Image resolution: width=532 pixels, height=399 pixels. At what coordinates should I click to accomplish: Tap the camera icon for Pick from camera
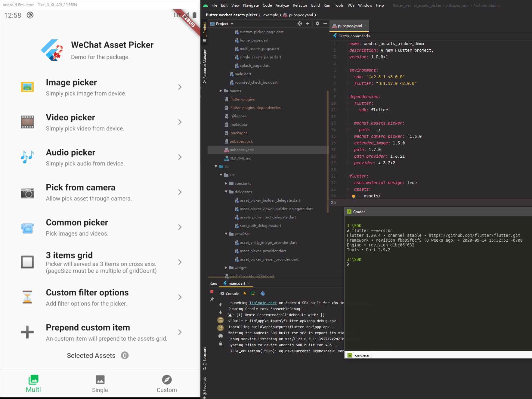pyautogui.click(x=27, y=193)
